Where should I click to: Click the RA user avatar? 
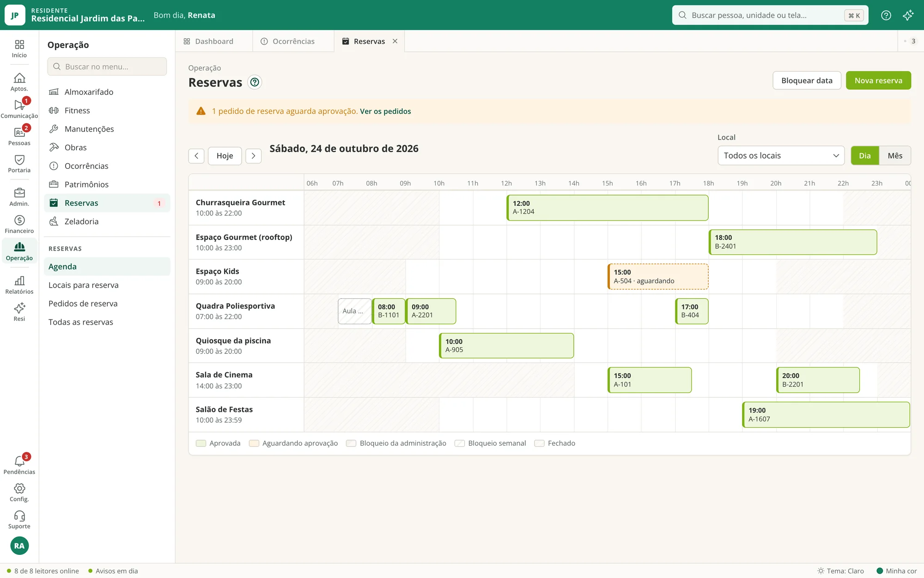[19, 546]
